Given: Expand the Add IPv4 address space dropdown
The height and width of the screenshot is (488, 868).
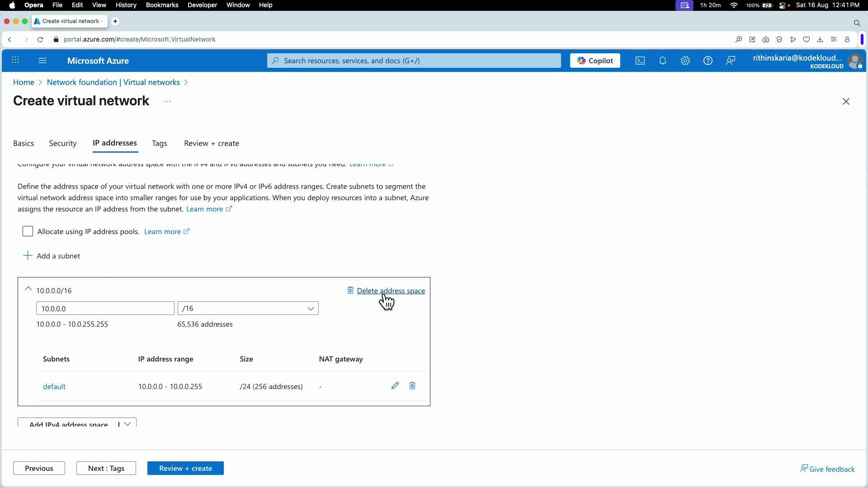Looking at the screenshot, I should click(x=127, y=424).
